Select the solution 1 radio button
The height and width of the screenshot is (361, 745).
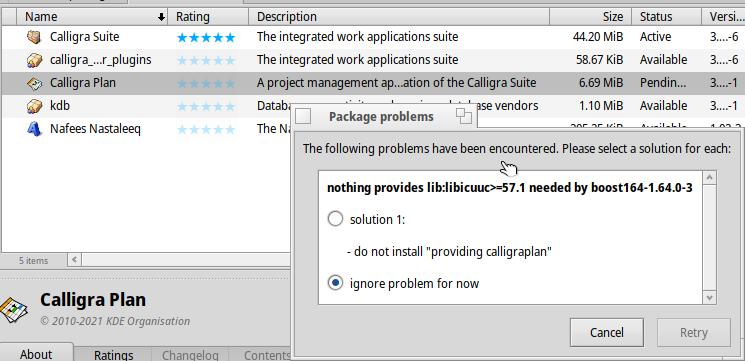click(x=335, y=219)
